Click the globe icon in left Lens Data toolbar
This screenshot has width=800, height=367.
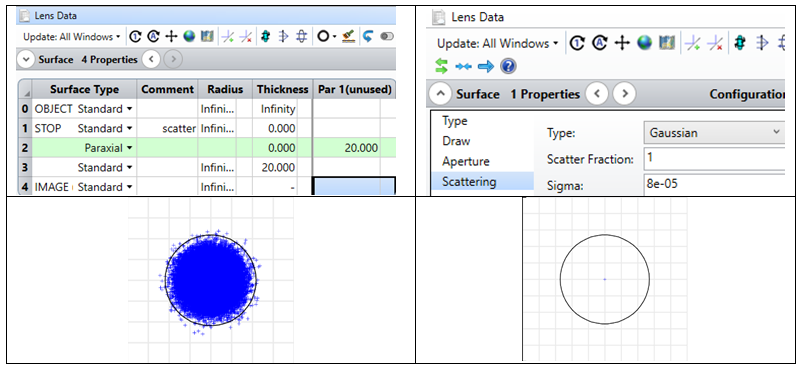[189, 37]
